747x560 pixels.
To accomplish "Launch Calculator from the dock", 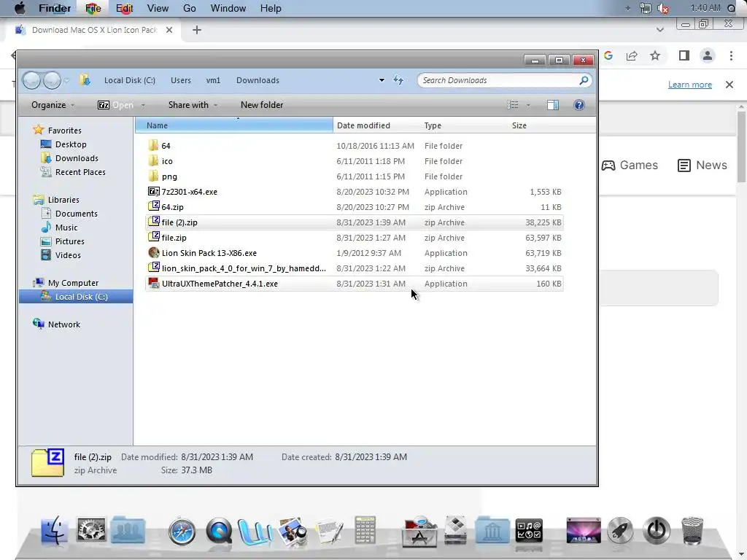I will (365, 530).
